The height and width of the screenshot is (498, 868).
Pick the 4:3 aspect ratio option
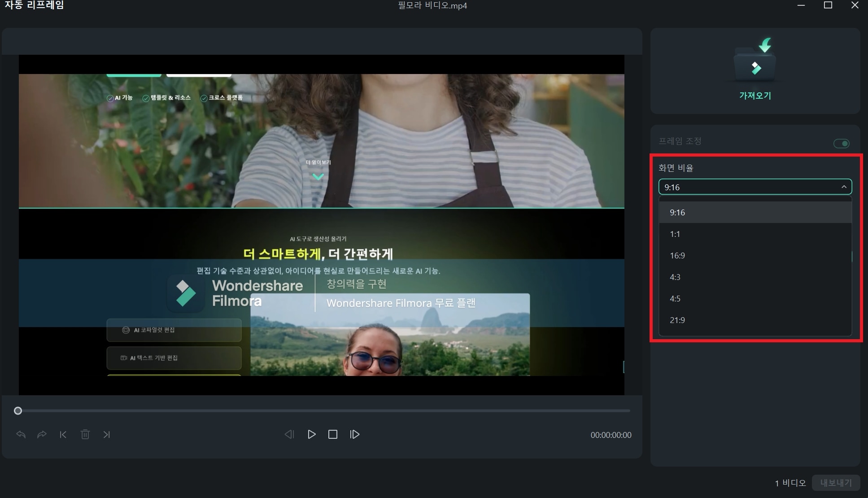(755, 277)
